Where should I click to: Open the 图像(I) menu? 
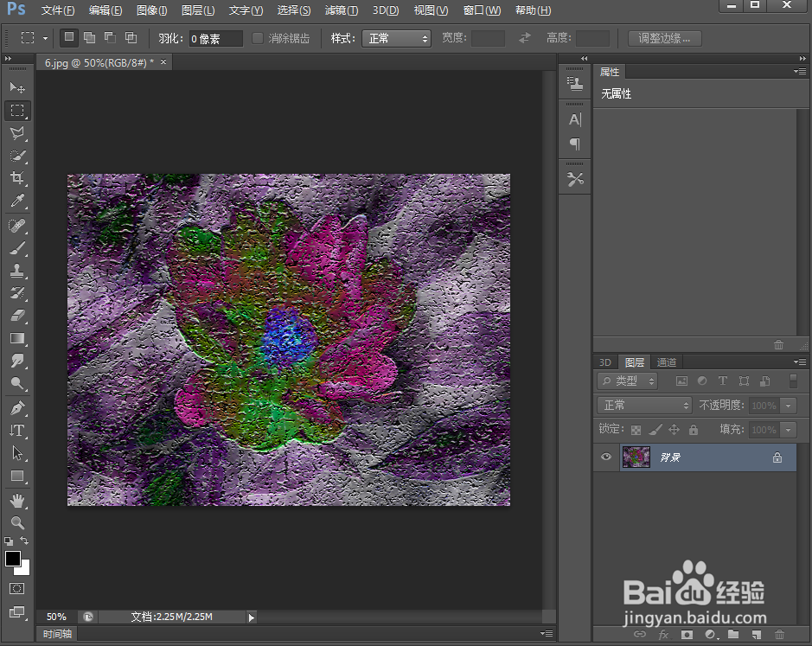151,10
